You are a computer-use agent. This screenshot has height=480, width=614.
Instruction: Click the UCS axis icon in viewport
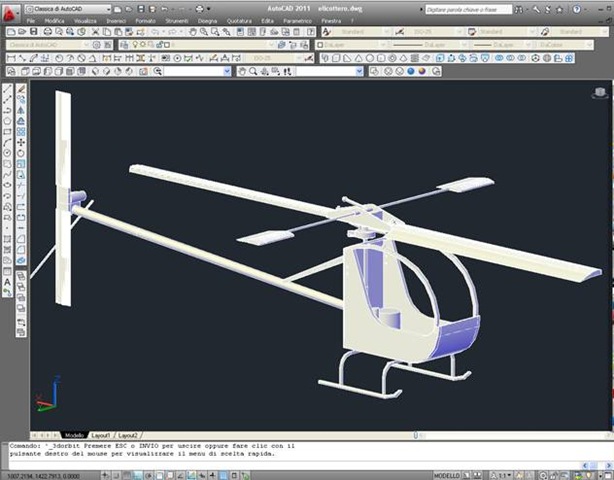45,396
